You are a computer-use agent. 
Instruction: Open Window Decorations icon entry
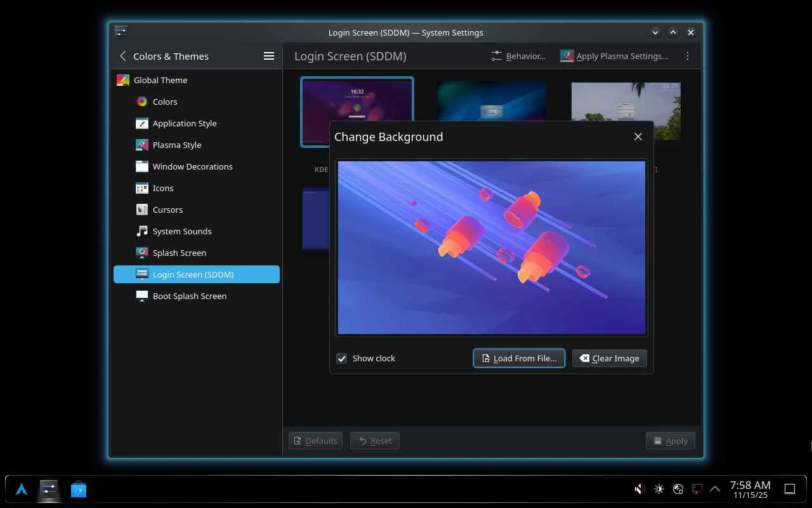tap(142, 166)
